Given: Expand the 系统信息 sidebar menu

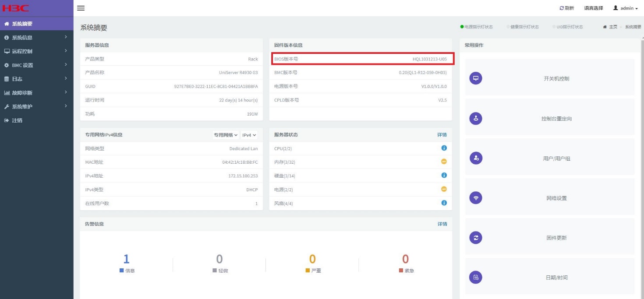Looking at the screenshot, I should (35, 38).
